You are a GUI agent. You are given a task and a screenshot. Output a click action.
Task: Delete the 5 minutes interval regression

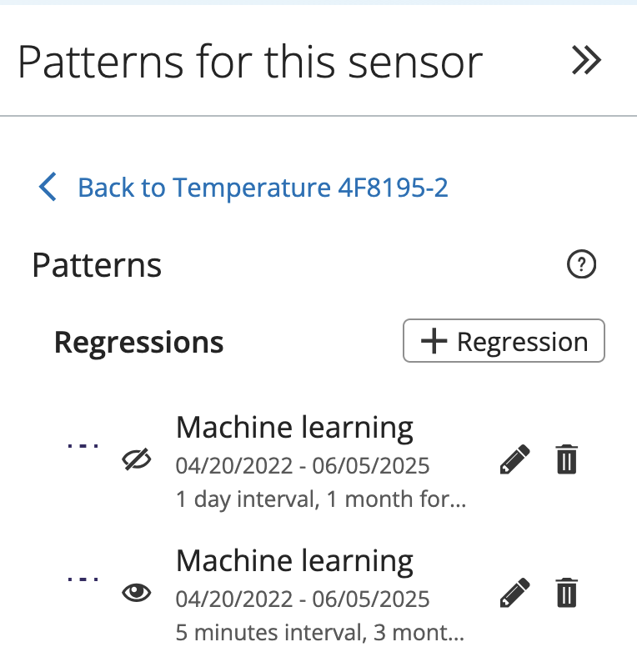coord(566,593)
